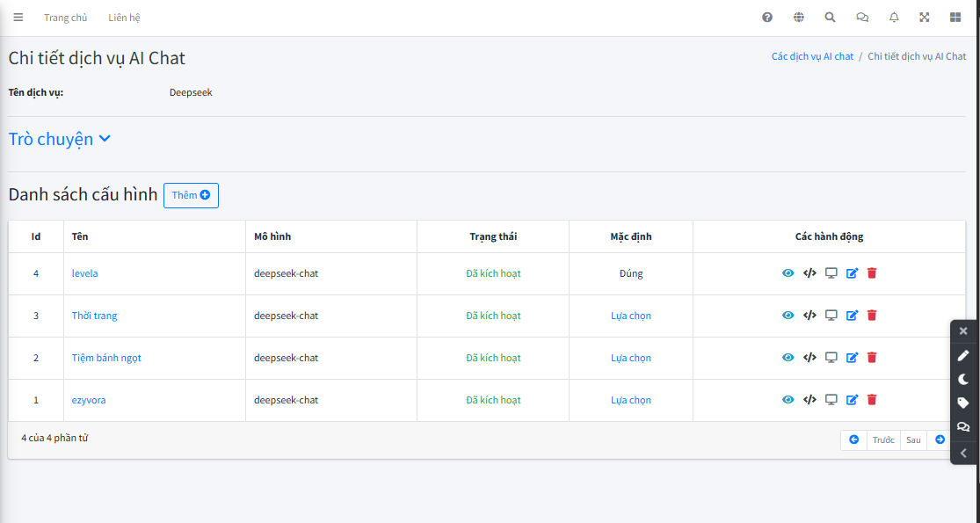This screenshot has width=980, height=523.
Task: Click the code embed icon for levela
Action: pos(810,273)
